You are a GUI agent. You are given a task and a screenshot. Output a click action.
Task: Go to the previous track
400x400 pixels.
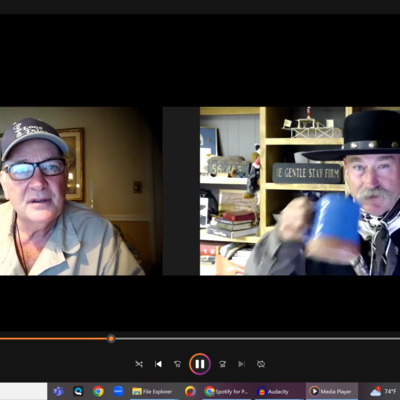(x=158, y=364)
